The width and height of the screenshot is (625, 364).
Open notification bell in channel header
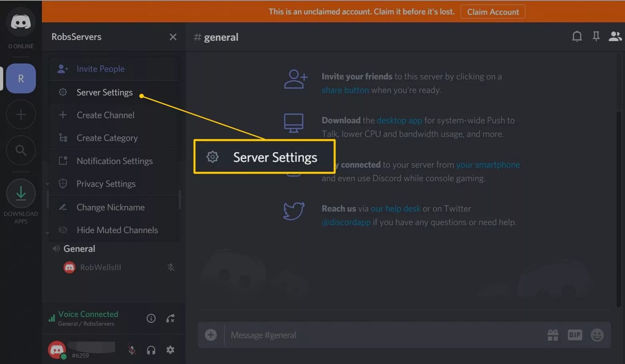click(577, 36)
